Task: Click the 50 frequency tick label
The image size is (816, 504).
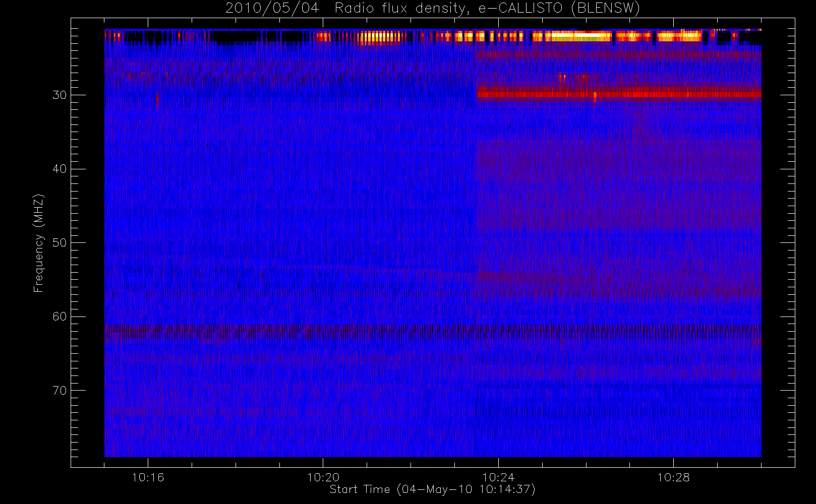Action: pyautogui.click(x=60, y=243)
